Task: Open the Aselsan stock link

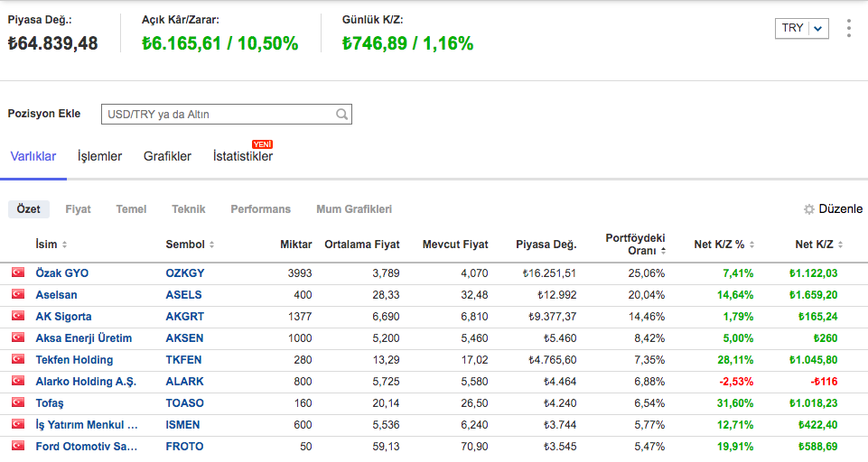Action: [x=56, y=294]
